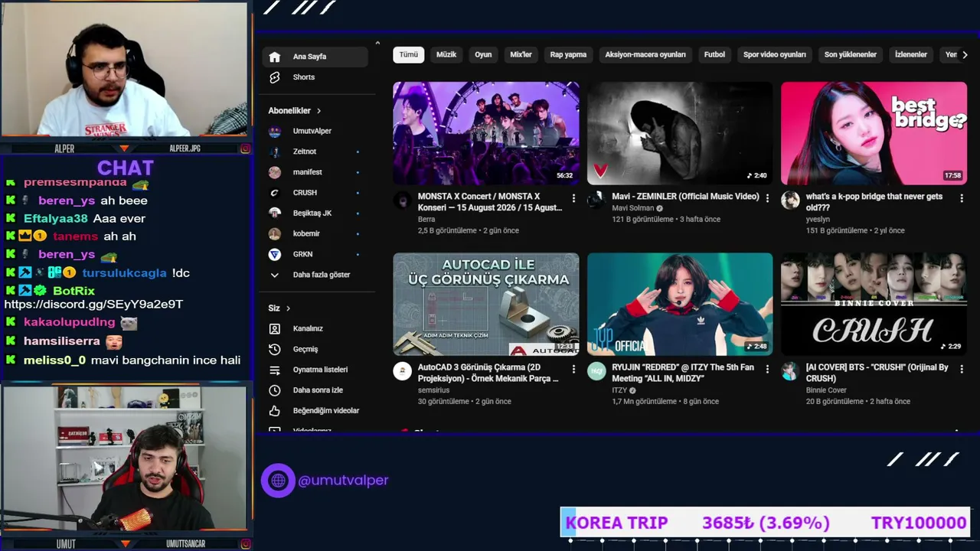Click chat username meliss0_0
Viewport: 980px width, 551px height.
tap(54, 360)
